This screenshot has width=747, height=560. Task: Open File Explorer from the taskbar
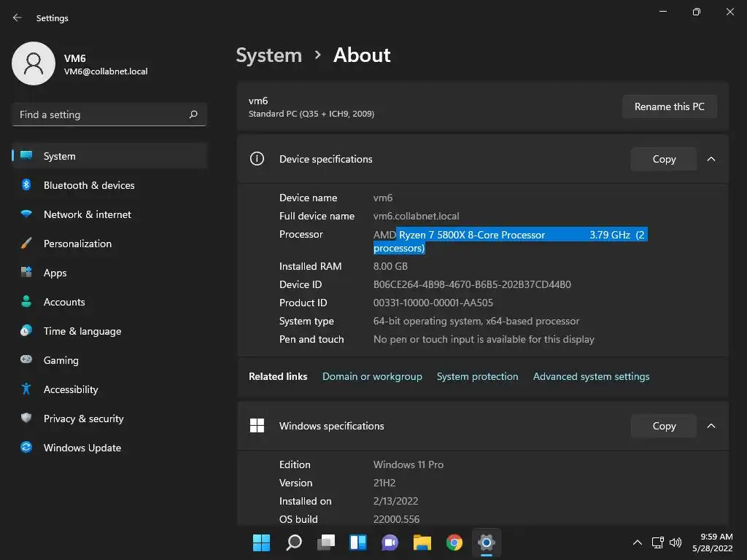click(422, 542)
